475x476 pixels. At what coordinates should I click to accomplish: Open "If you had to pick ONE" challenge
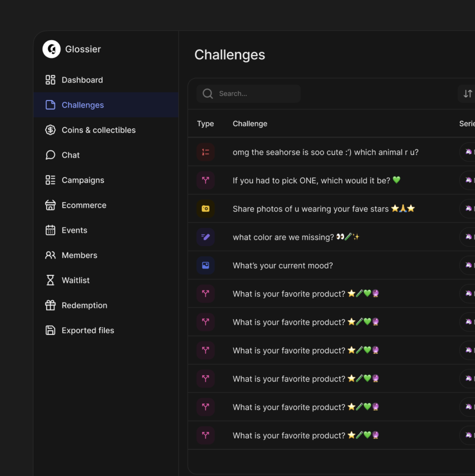coord(316,180)
